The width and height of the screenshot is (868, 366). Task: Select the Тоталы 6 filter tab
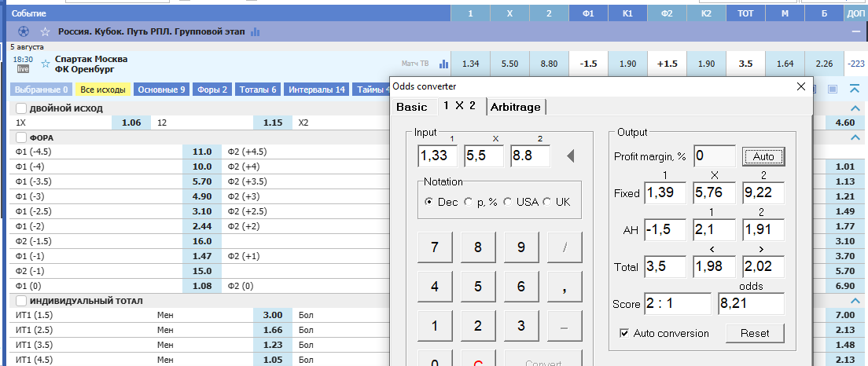[258, 90]
